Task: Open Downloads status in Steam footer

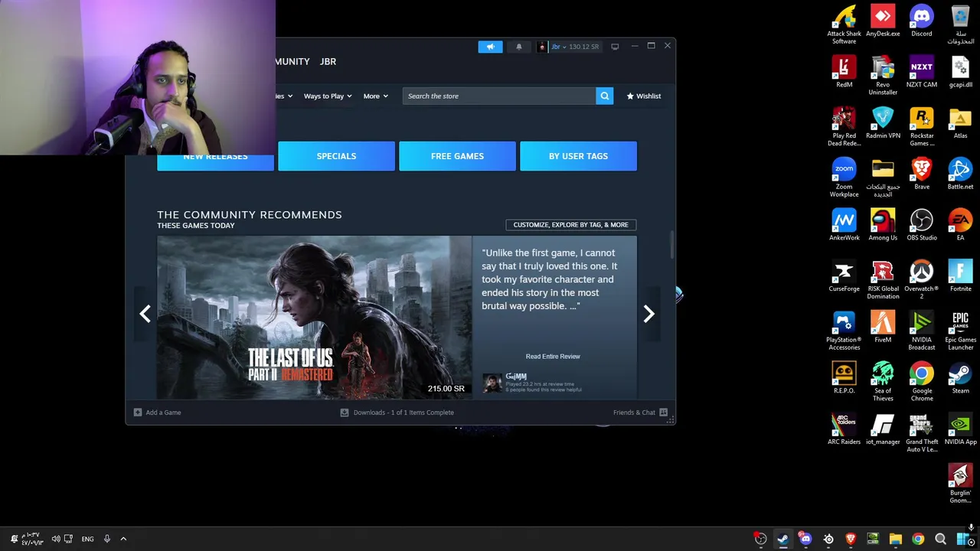Action: tap(397, 412)
